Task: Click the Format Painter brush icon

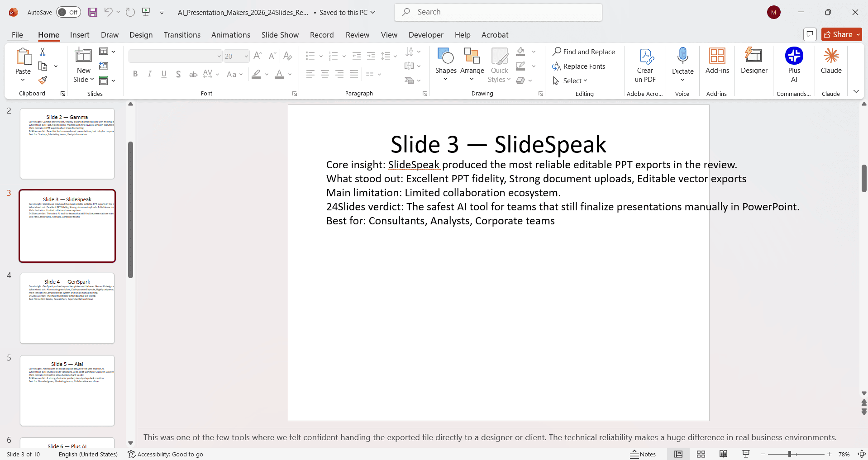Action: point(43,81)
